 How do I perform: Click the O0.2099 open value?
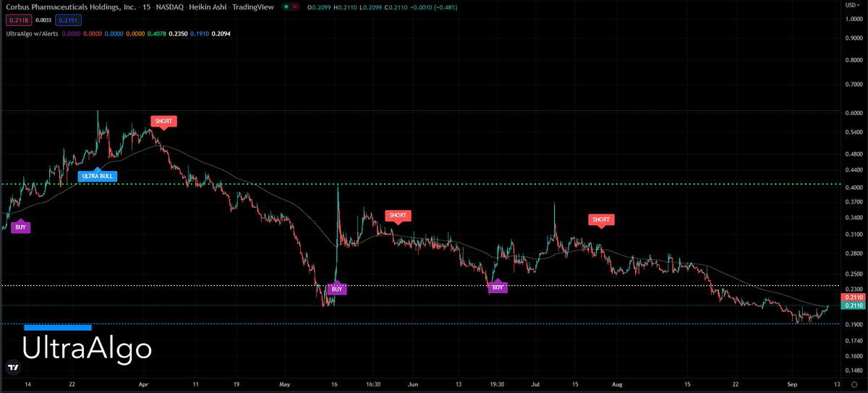[x=318, y=7]
